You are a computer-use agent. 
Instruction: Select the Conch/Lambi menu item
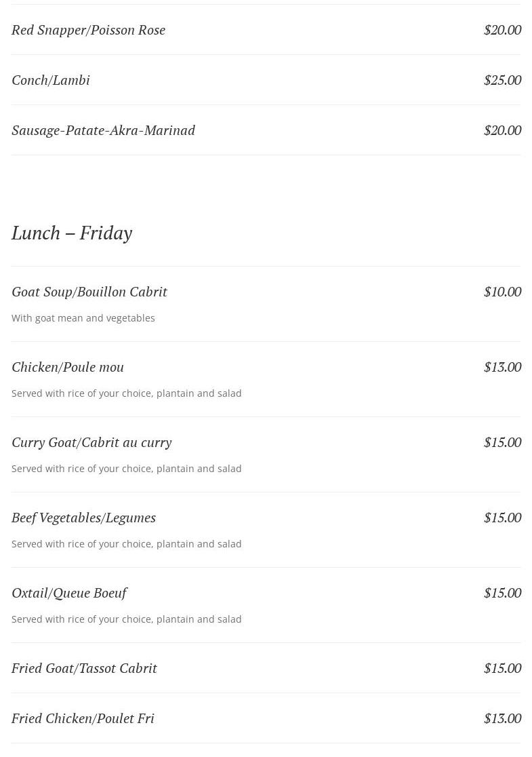[x=51, y=80]
